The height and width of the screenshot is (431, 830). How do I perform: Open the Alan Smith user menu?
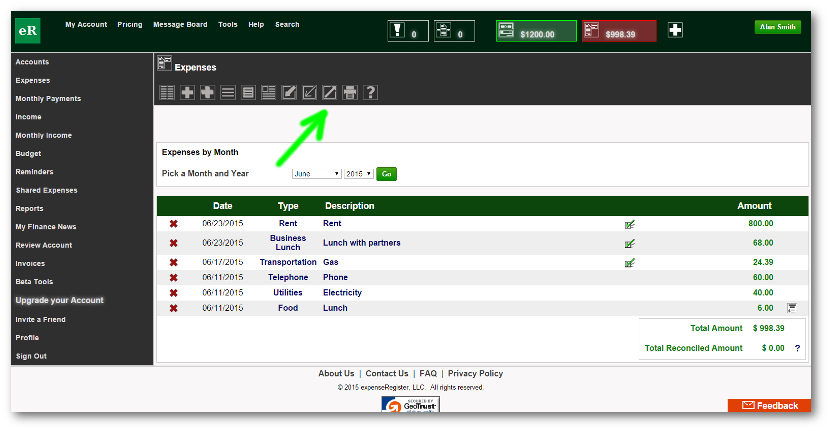pyautogui.click(x=777, y=27)
